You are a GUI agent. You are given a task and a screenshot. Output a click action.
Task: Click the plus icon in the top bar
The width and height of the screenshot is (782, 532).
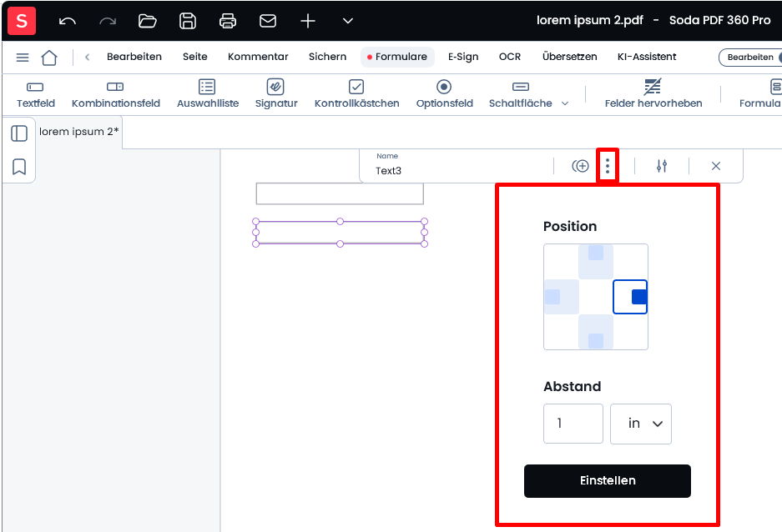tap(308, 21)
